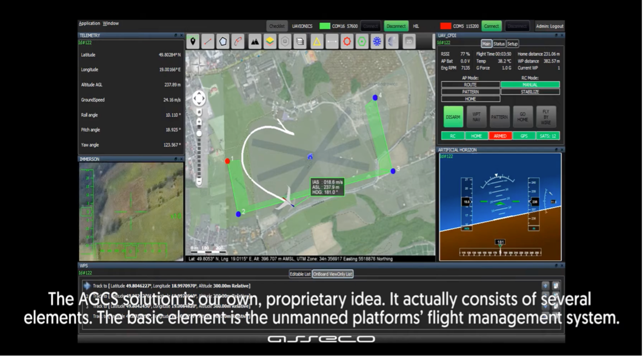
Task: Click the map zoom slider handle
Action: 199,134
